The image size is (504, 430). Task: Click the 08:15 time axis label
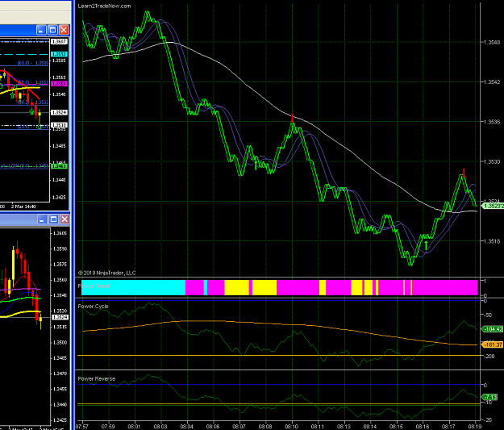[396, 427]
